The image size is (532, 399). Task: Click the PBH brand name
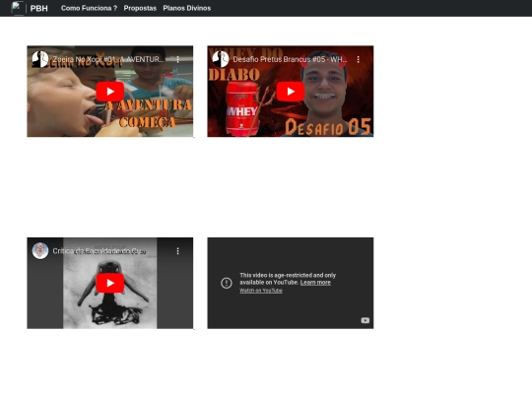click(39, 8)
